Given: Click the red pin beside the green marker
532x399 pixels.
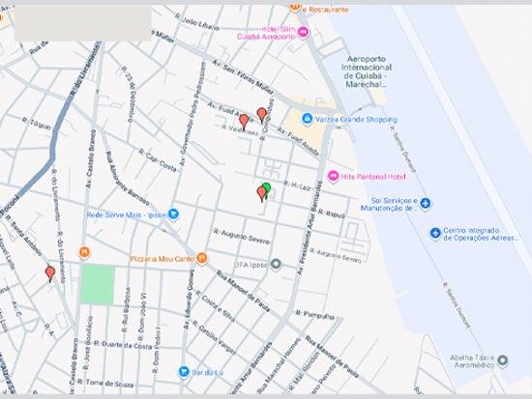Looking at the screenshot, I should pyautogui.click(x=261, y=194).
